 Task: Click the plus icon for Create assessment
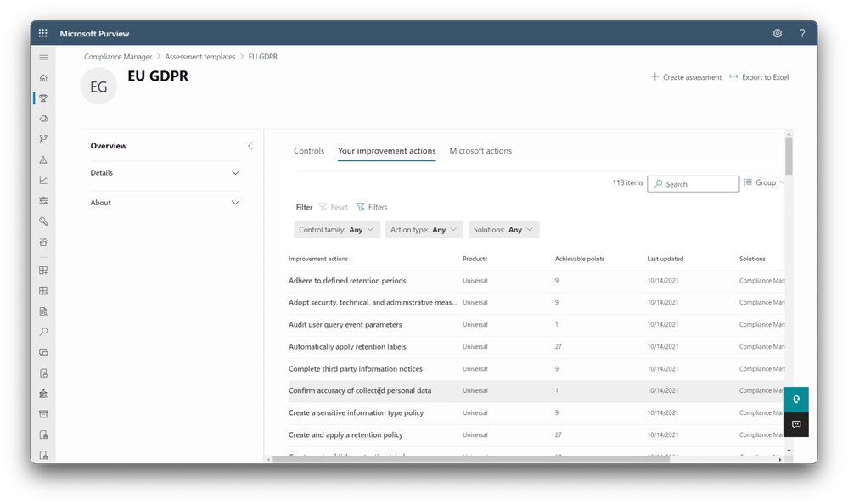click(654, 77)
